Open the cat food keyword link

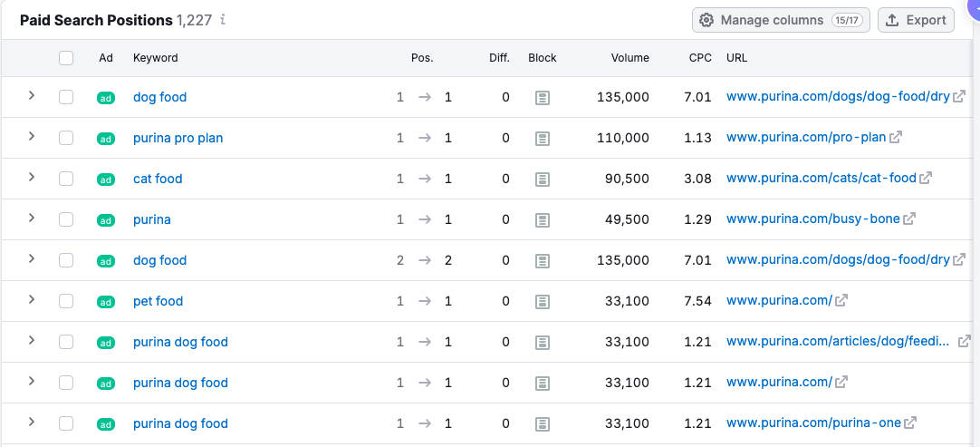click(x=158, y=179)
